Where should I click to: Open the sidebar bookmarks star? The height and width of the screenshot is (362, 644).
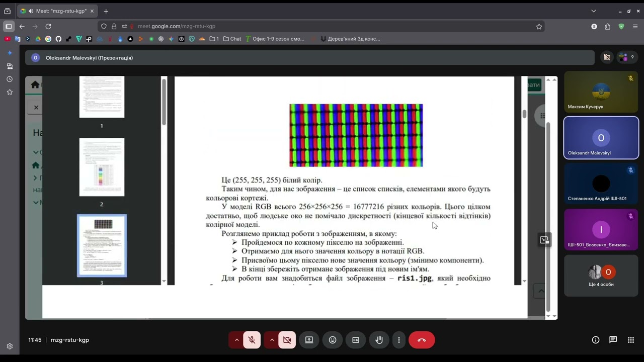click(10, 93)
